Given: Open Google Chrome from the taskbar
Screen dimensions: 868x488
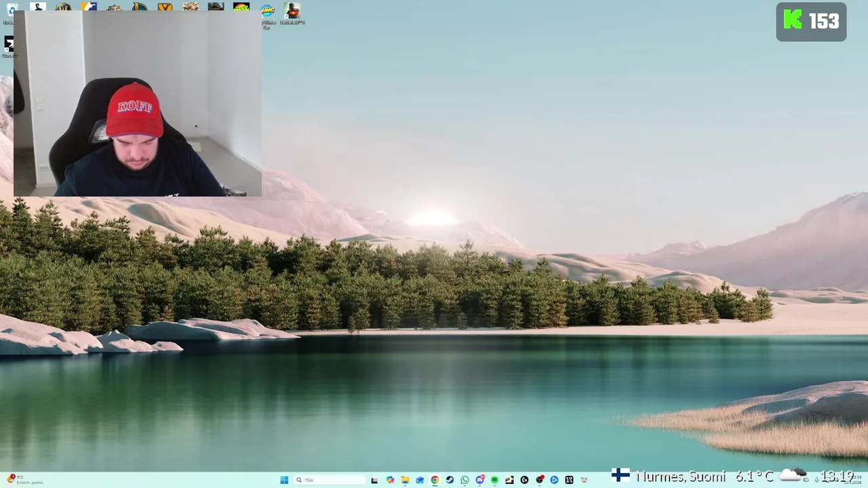Looking at the screenshot, I should click(435, 480).
